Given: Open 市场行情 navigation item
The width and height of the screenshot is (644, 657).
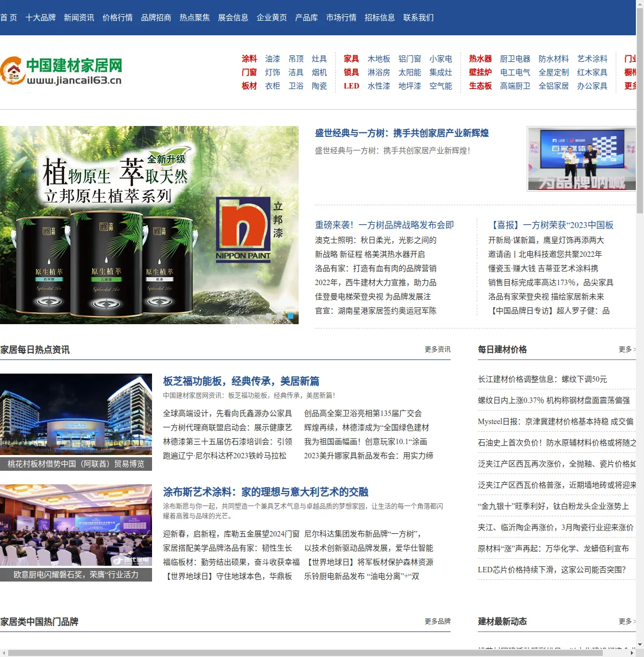Looking at the screenshot, I should click(342, 17).
